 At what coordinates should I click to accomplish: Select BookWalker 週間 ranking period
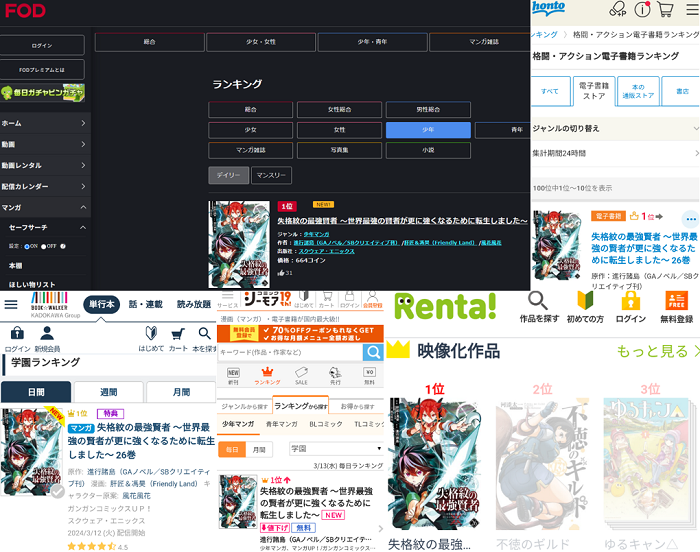pos(108,392)
